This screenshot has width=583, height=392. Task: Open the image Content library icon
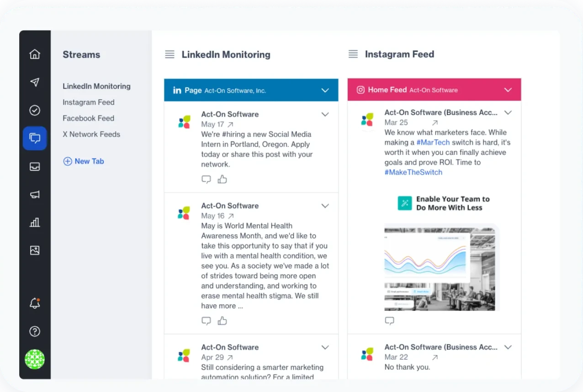(x=35, y=250)
